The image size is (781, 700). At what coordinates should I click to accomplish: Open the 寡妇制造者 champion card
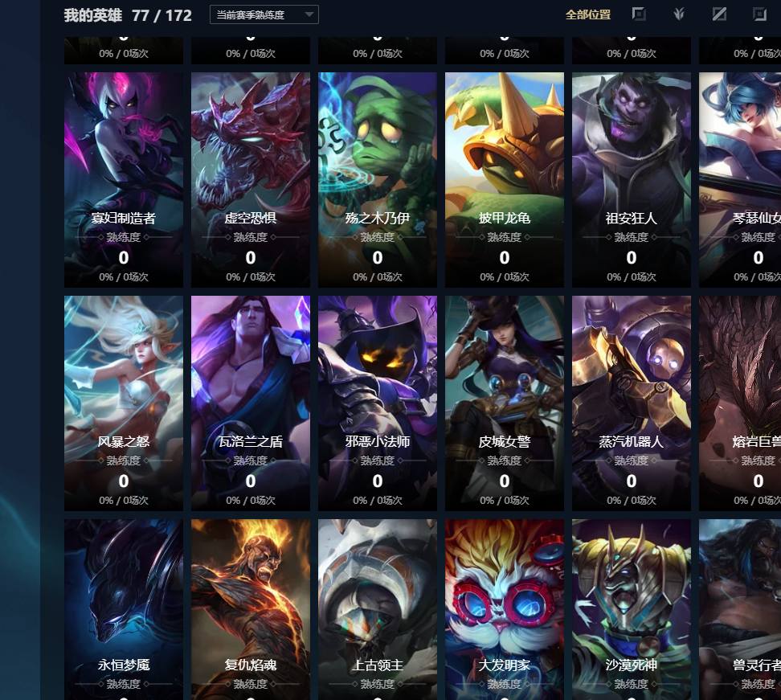pos(124,180)
